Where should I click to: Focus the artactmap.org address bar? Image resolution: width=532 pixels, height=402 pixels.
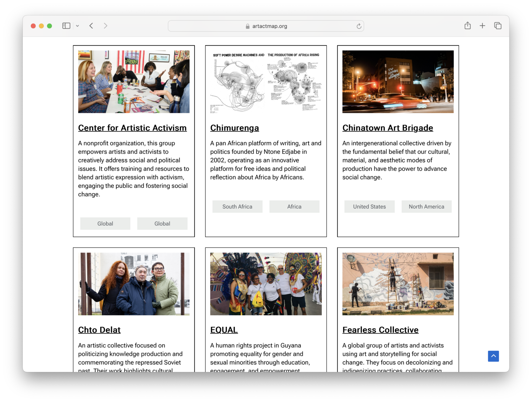click(x=266, y=26)
